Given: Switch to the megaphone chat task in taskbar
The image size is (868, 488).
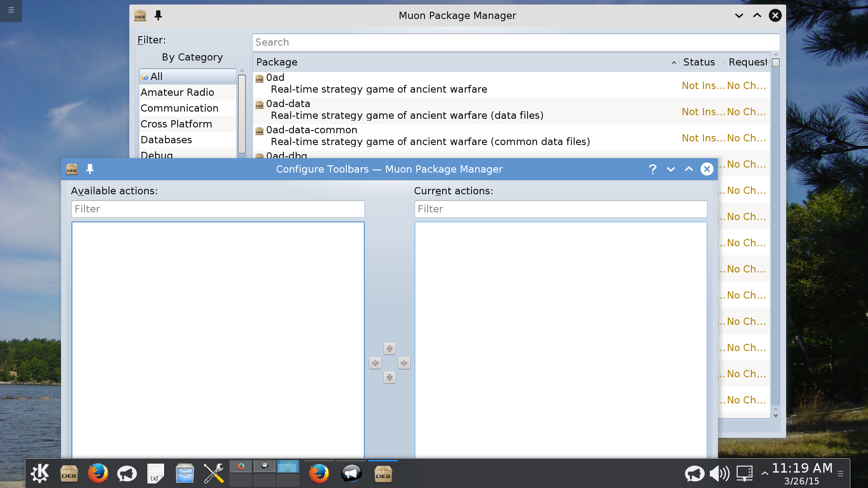Looking at the screenshot, I should point(351,474).
